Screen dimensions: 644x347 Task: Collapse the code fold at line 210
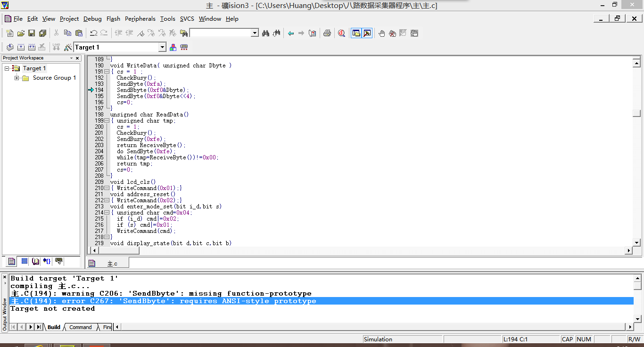coord(107,188)
